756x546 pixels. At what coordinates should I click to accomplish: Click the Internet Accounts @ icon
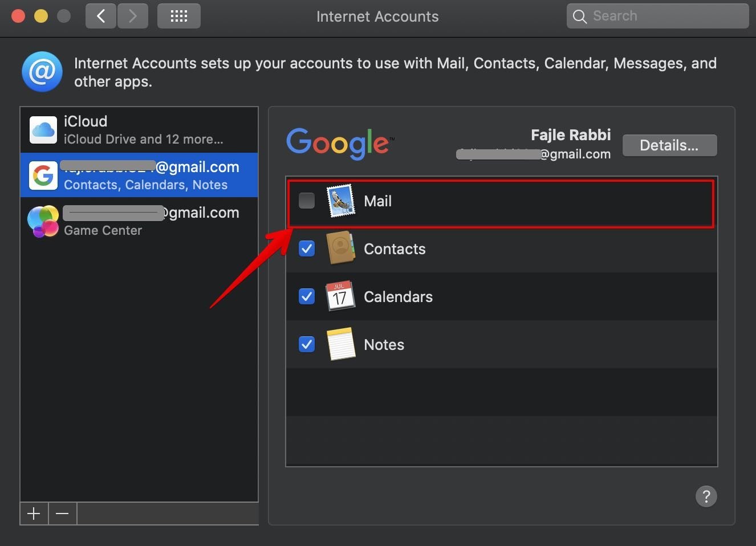[42, 71]
